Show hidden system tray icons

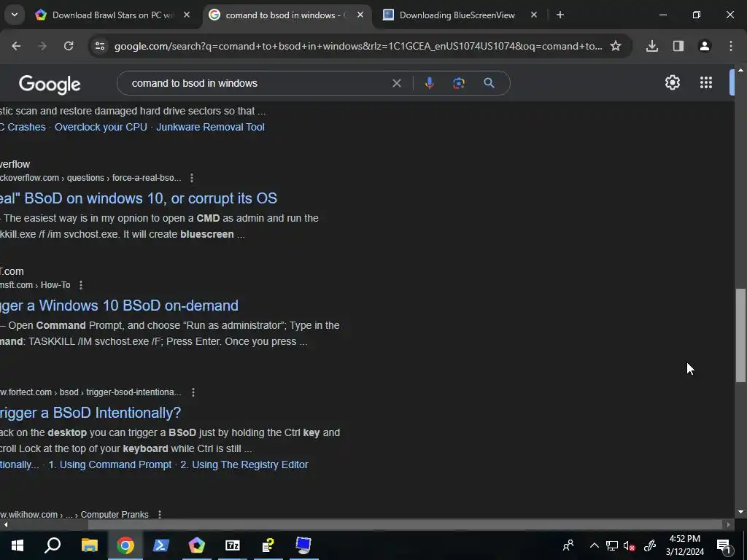pos(594,545)
